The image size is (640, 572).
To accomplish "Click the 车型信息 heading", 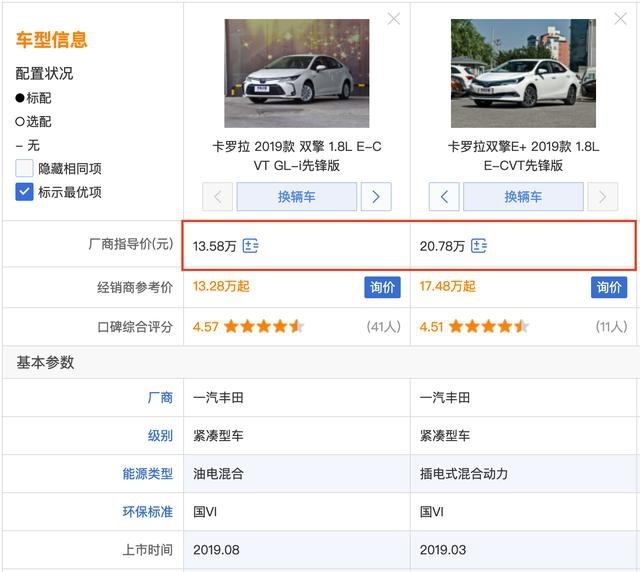I will coord(52,40).
